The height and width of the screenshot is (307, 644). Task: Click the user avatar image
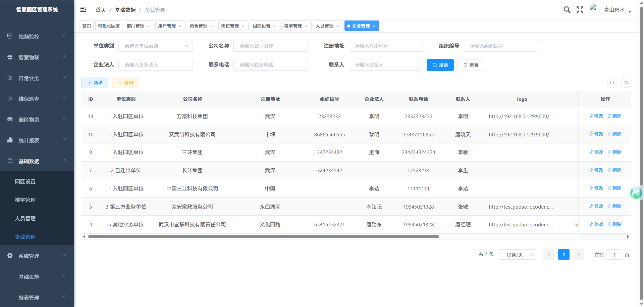593,9
